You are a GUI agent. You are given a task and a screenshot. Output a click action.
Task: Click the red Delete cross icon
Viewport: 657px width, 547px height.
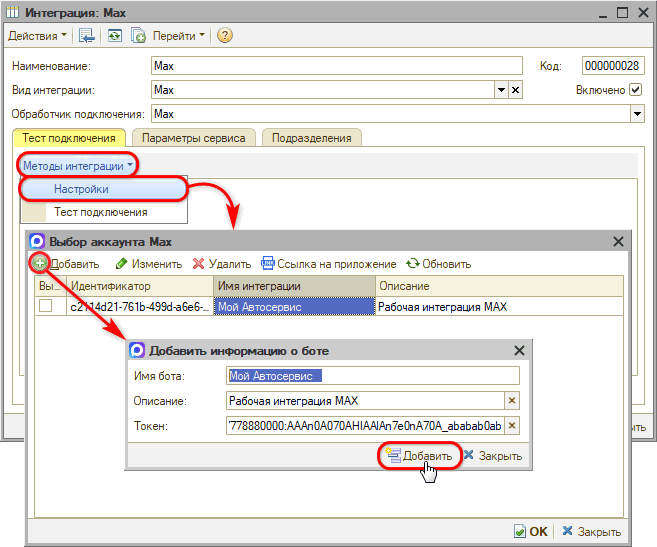pyautogui.click(x=198, y=264)
